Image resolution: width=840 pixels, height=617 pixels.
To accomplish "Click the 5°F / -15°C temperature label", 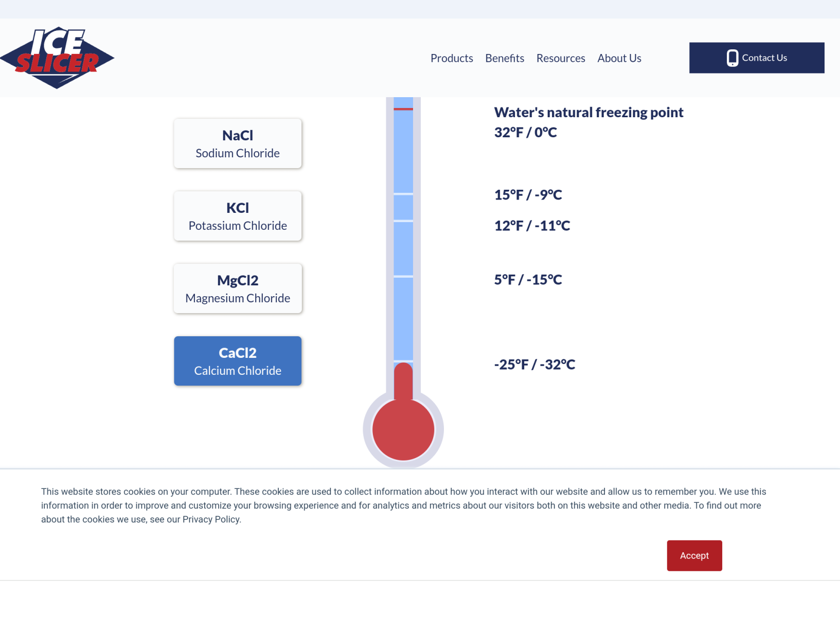I will 528,280.
